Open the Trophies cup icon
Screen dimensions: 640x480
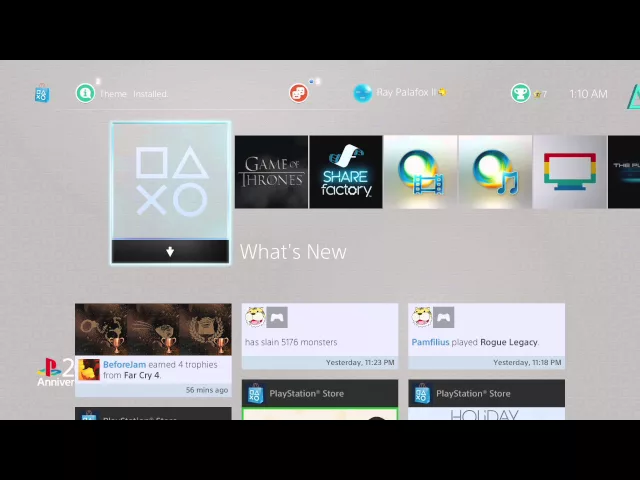pos(520,93)
